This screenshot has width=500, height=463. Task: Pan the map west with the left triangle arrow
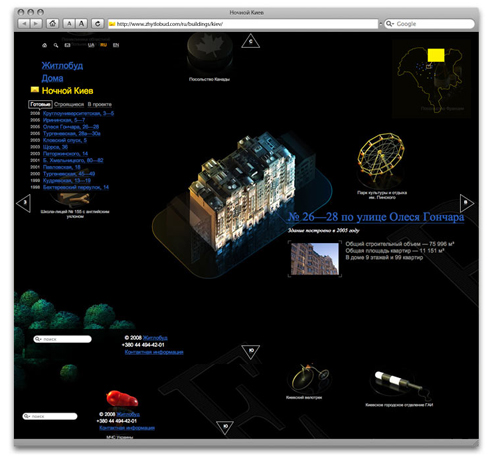(24, 203)
